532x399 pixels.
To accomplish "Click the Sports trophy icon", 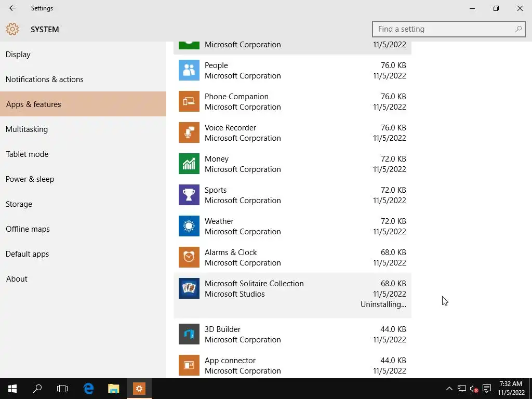I will 189,195.
